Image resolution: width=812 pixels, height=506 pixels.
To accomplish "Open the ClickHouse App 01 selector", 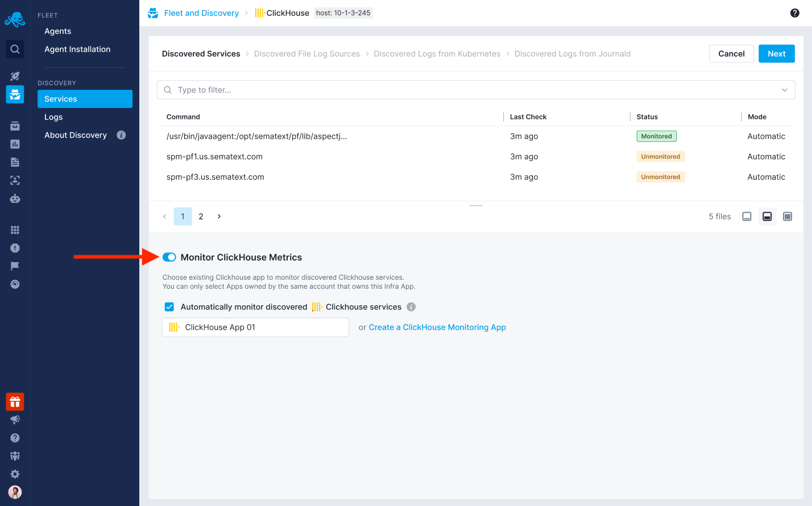I will pos(255,327).
